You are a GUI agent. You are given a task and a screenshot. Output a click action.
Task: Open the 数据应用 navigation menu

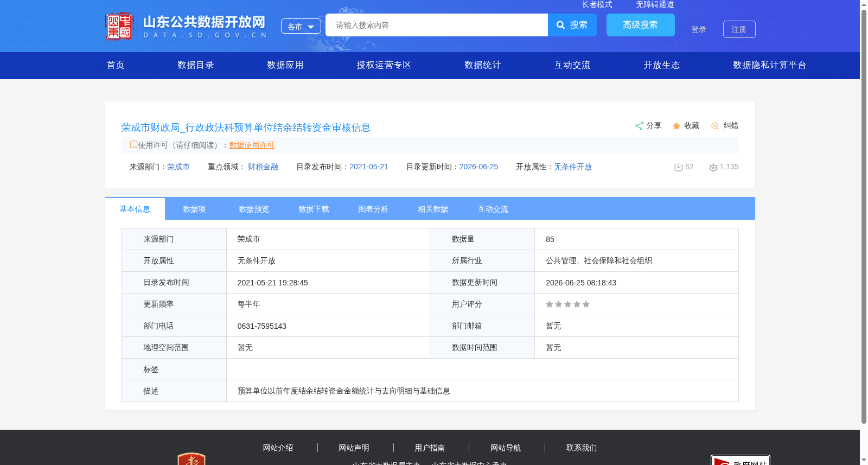click(x=285, y=65)
